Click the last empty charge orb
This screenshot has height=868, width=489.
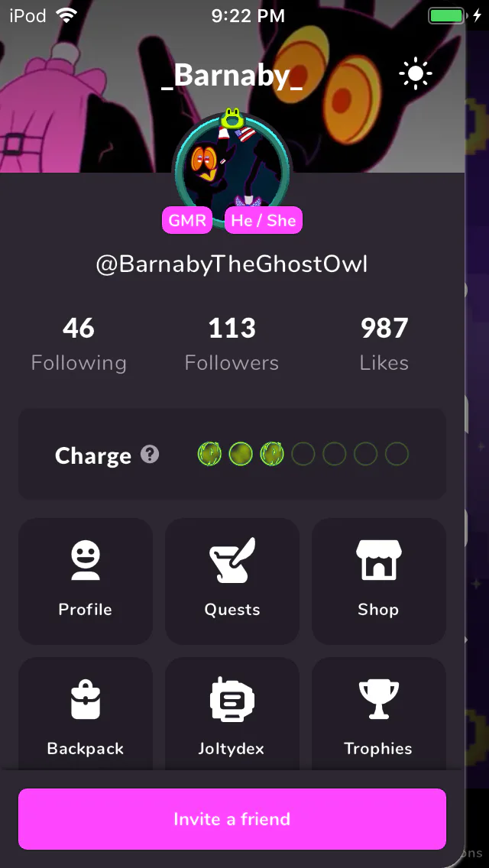pyautogui.click(x=397, y=454)
